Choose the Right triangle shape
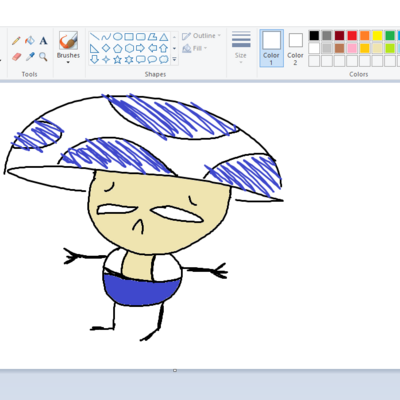400x400 pixels. point(95,48)
